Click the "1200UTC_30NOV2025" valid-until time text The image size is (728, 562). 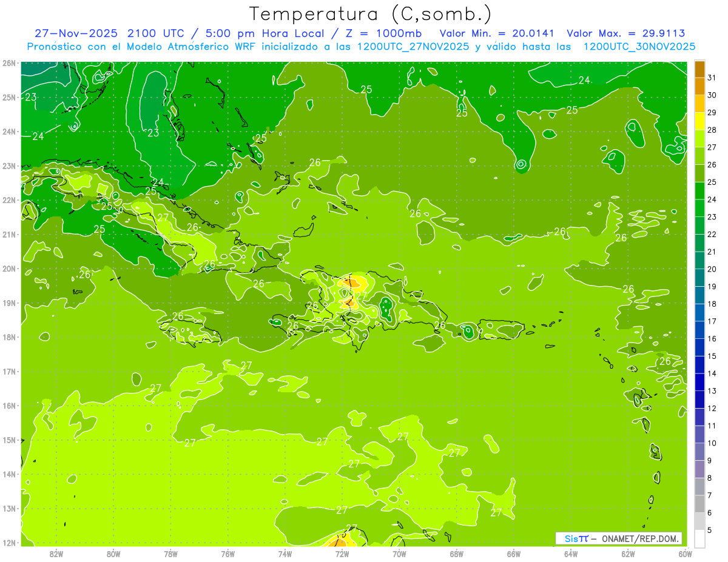click(639, 47)
